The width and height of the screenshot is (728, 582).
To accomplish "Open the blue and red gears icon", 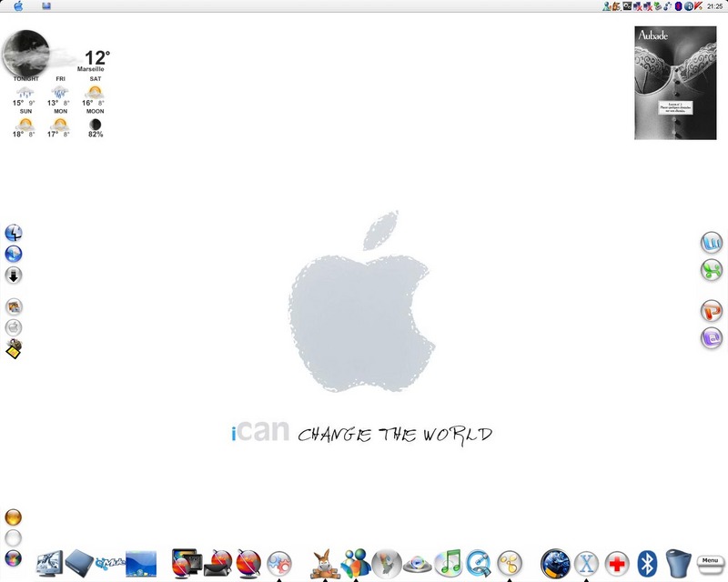I will (x=279, y=564).
